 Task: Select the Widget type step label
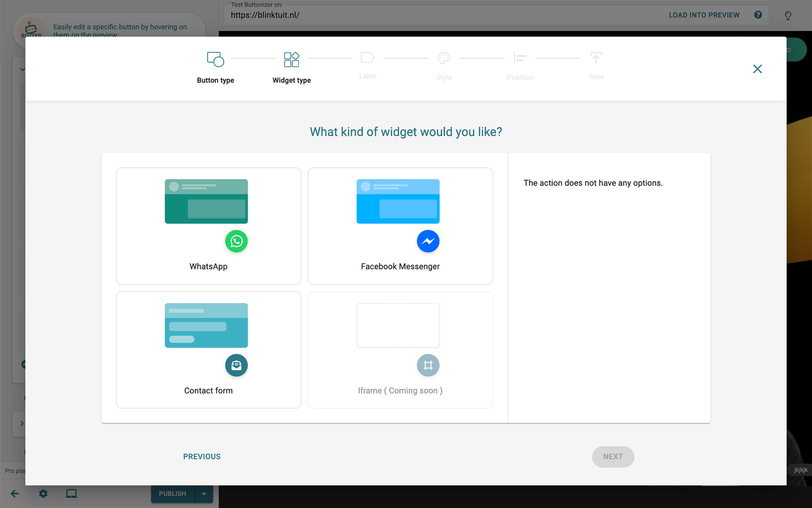pyautogui.click(x=292, y=80)
